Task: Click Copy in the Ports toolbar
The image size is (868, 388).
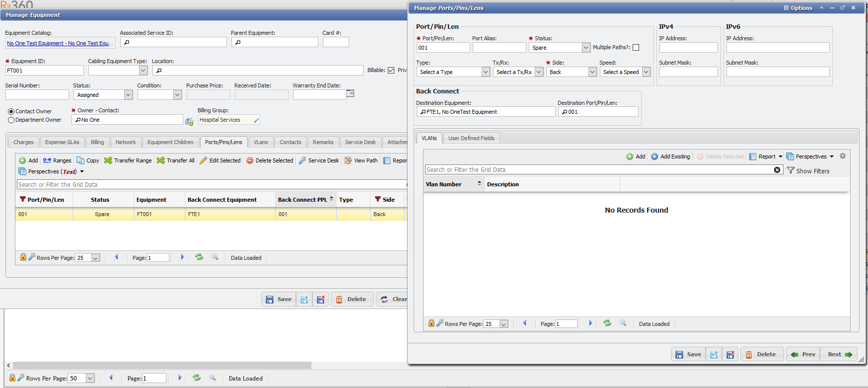Action: pos(87,160)
